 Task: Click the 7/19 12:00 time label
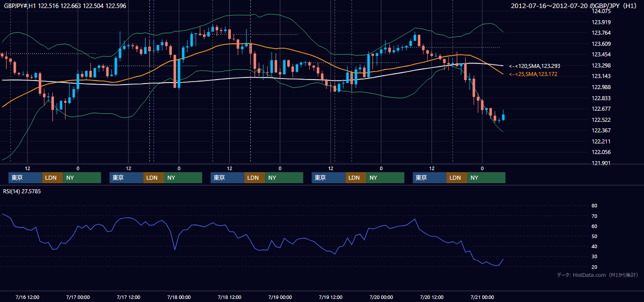pyautogui.click(x=331, y=297)
